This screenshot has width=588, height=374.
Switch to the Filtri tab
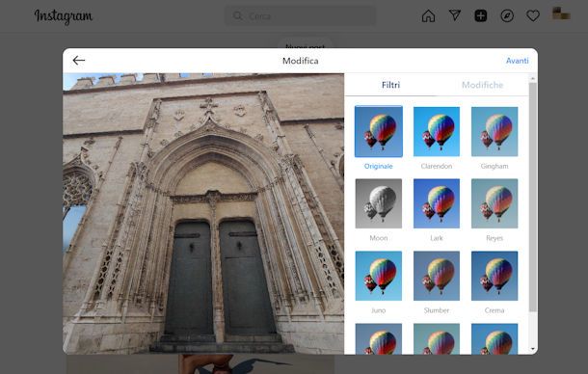tap(390, 85)
